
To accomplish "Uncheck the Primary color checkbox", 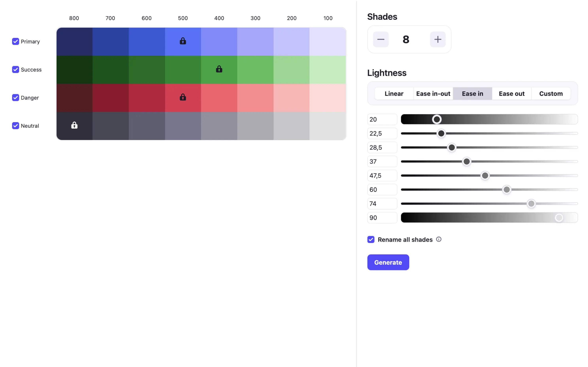I will pos(16,41).
